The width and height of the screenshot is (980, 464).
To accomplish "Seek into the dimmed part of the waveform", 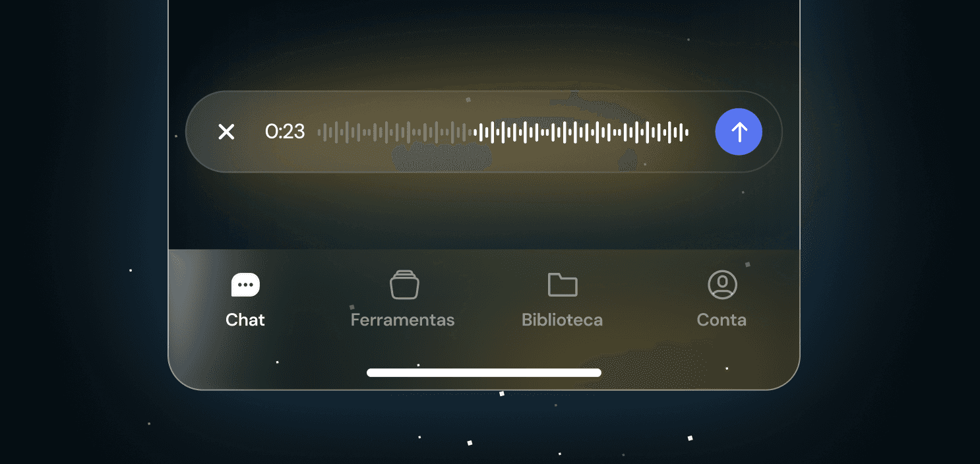I will 394,132.
